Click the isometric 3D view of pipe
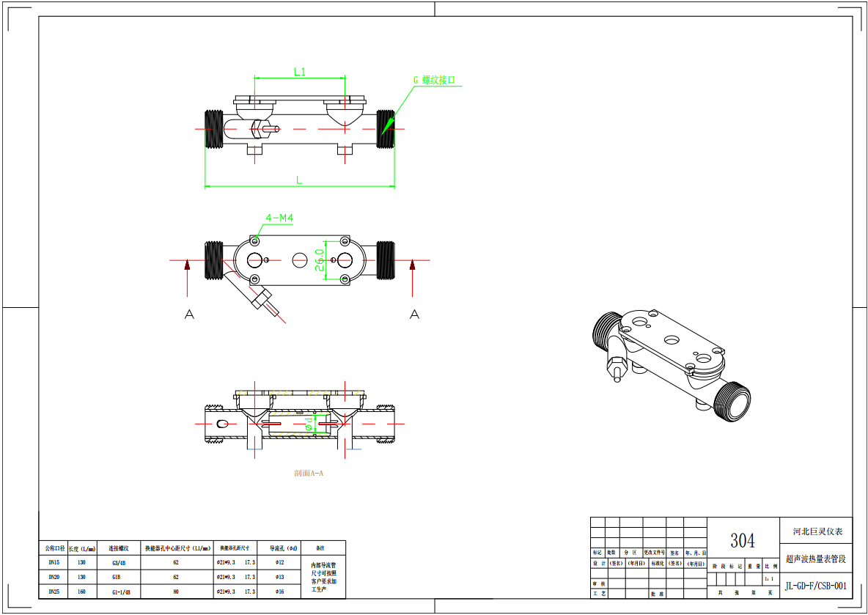 (x=671, y=363)
